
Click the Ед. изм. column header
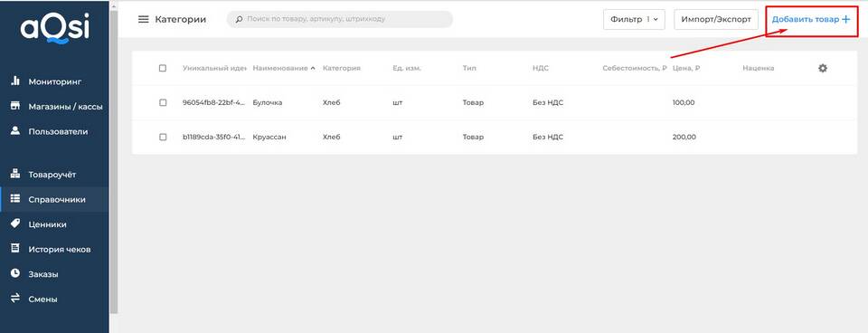pyautogui.click(x=407, y=68)
